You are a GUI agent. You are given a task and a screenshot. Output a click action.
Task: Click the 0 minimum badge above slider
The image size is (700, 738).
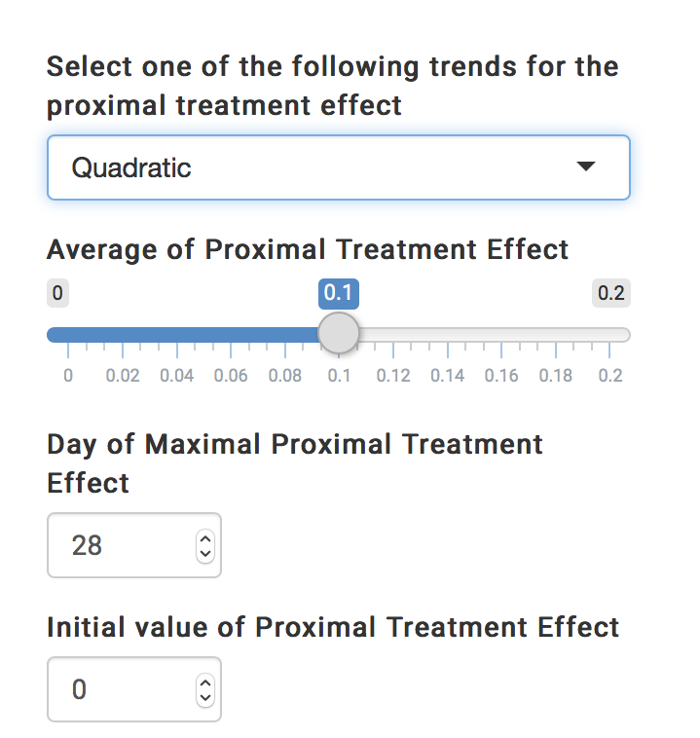tap(57, 293)
